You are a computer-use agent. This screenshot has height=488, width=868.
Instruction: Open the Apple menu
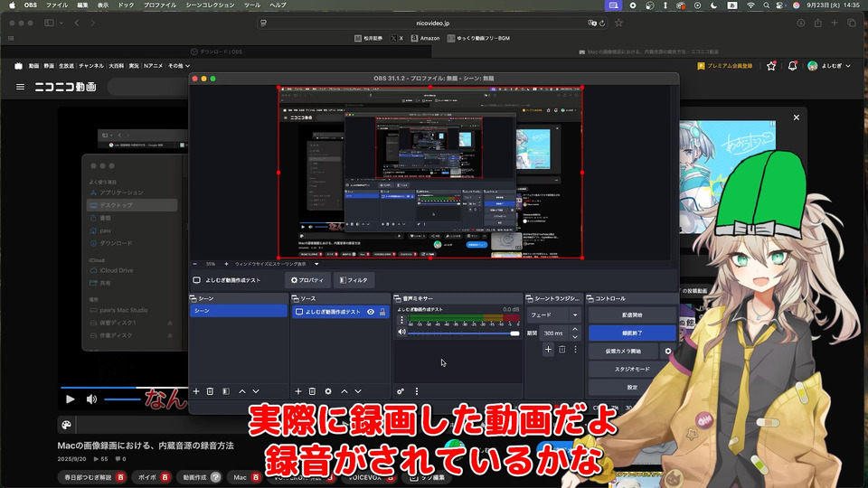pyautogui.click(x=12, y=5)
